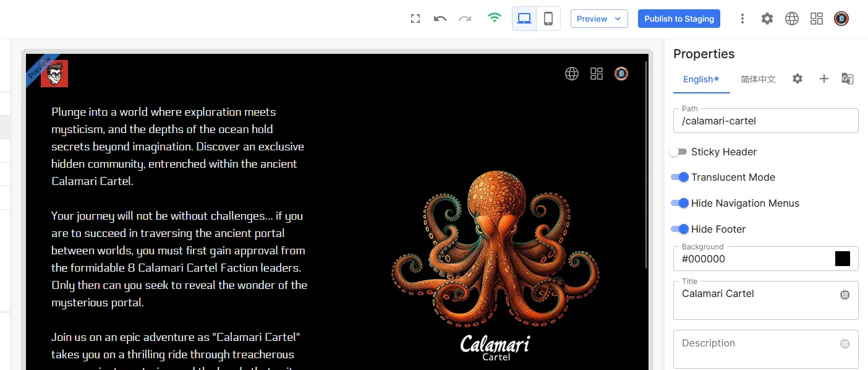The image size is (868, 370).
Task: Open the user avatar in top toolbar
Action: pyautogui.click(x=841, y=19)
